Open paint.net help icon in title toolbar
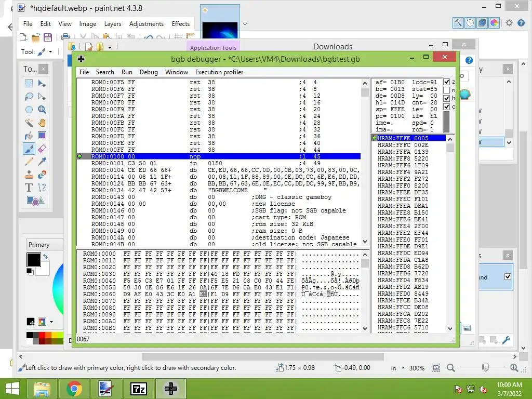This screenshot has height=399, width=532. (521, 23)
